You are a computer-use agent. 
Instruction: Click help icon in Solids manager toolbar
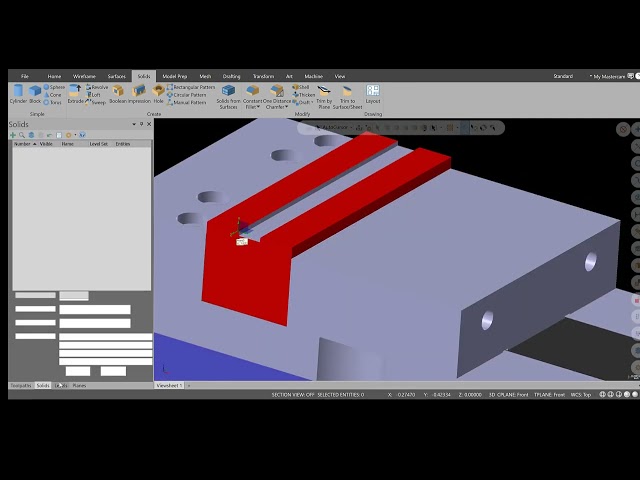[x=82, y=135]
